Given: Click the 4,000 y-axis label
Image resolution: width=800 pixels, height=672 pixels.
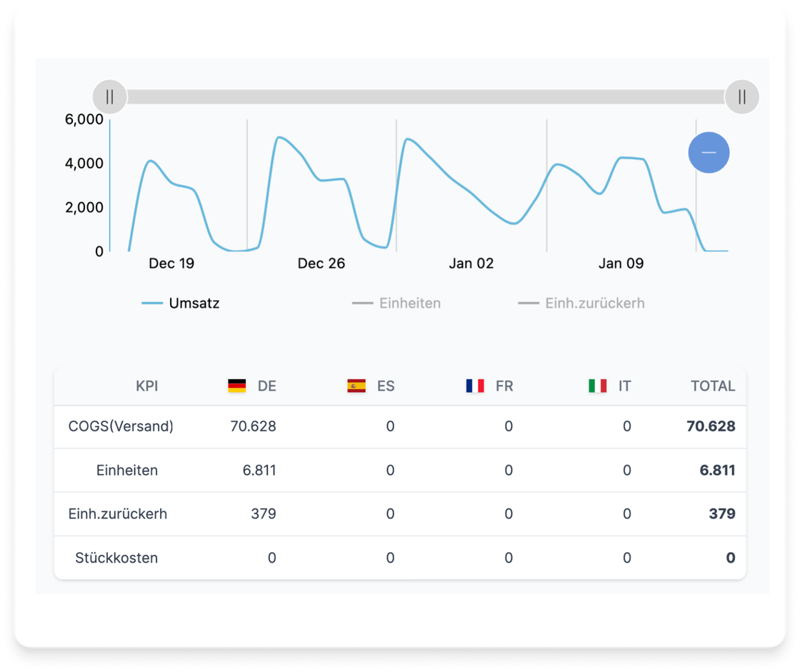Looking at the screenshot, I should click(84, 164).
